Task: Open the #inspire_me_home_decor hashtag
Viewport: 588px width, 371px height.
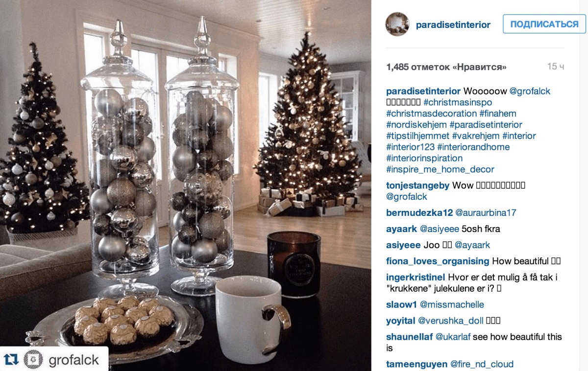Action: (x=440, y=169)
